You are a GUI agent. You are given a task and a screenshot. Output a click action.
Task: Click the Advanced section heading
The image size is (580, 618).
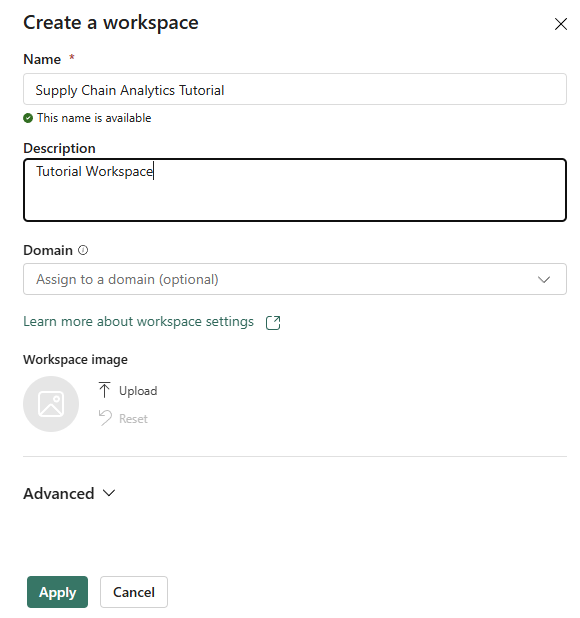point(59,493)
